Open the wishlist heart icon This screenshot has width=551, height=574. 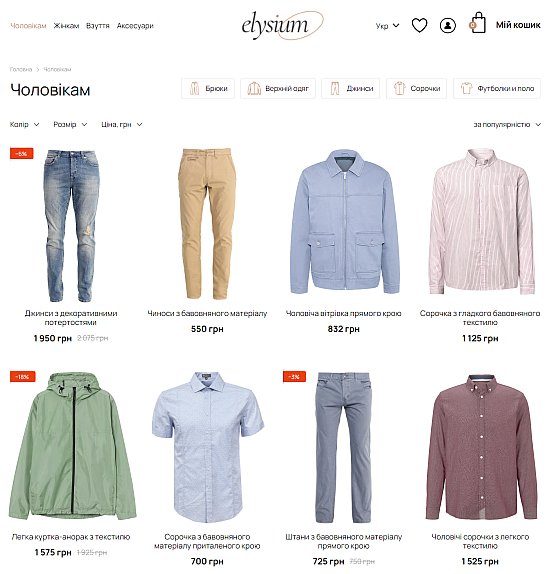tap(419, 25)
